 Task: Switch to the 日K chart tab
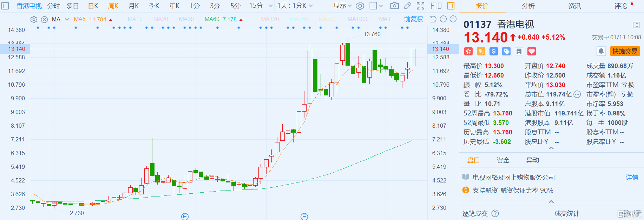coord(93,6)
